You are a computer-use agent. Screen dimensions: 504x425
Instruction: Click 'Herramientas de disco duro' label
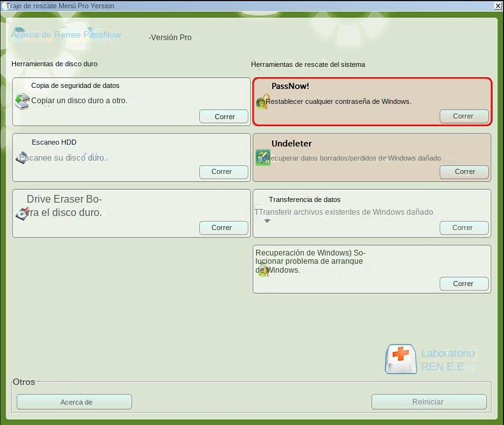(55, 64)
